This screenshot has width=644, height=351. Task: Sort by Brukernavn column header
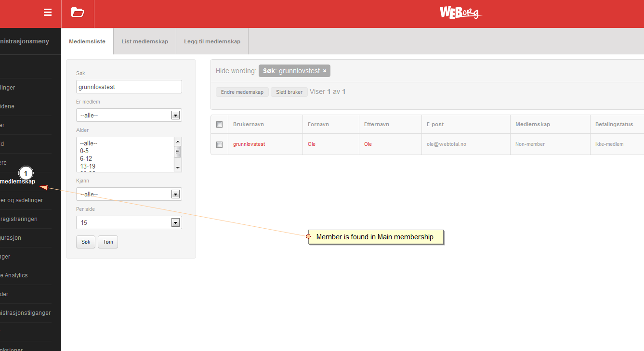(x=249, y=124)
